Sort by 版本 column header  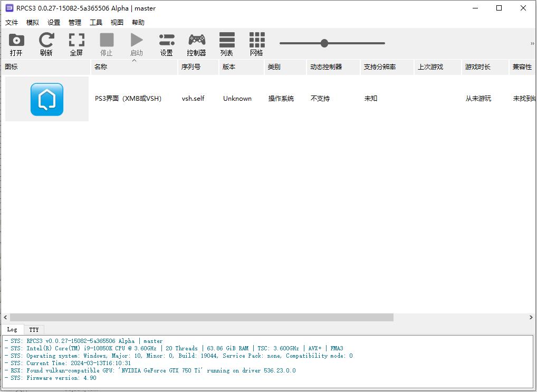tap(242, 67)
